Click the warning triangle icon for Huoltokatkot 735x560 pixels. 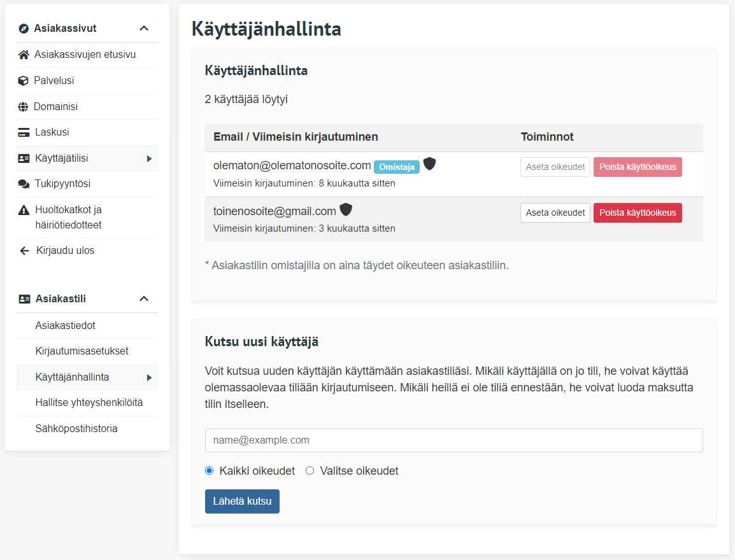(x=24, y=210)
